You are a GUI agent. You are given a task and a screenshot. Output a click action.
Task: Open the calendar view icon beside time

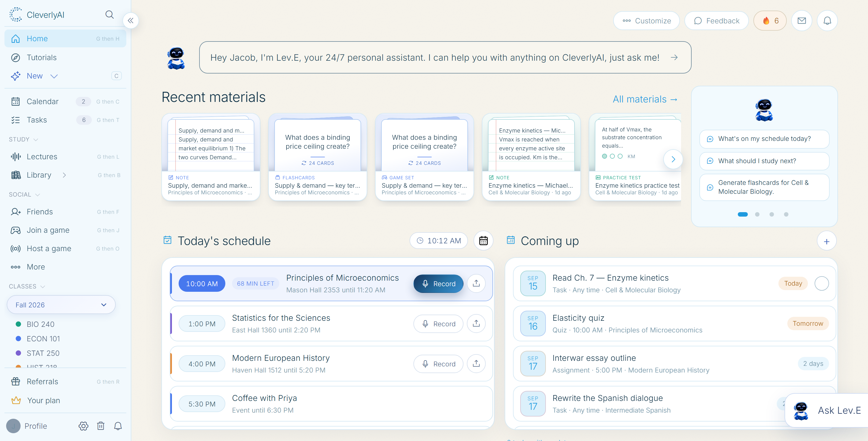coord(483,241)
